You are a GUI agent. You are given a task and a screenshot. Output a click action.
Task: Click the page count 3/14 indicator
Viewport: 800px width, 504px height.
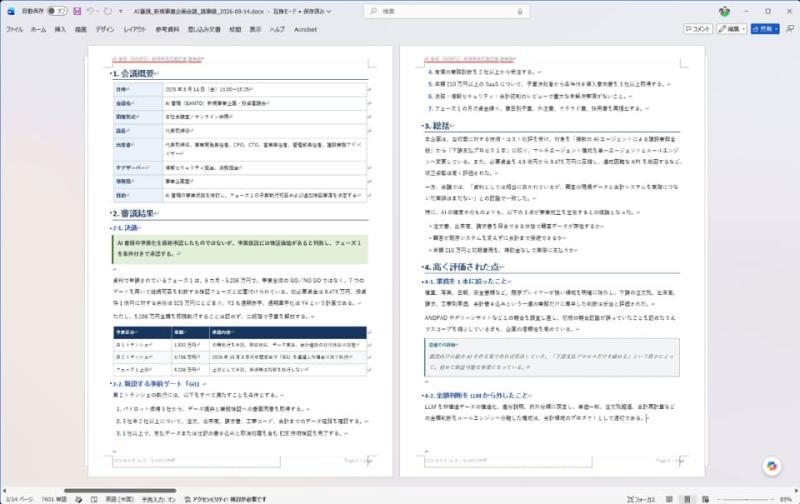pos(19,499)
